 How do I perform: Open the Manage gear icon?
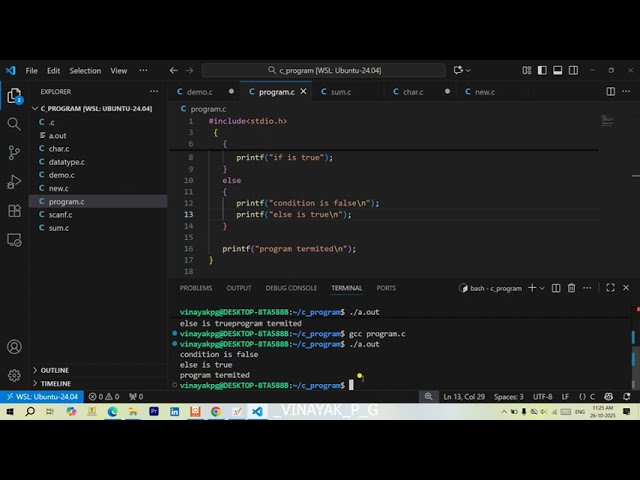point(14,375)
